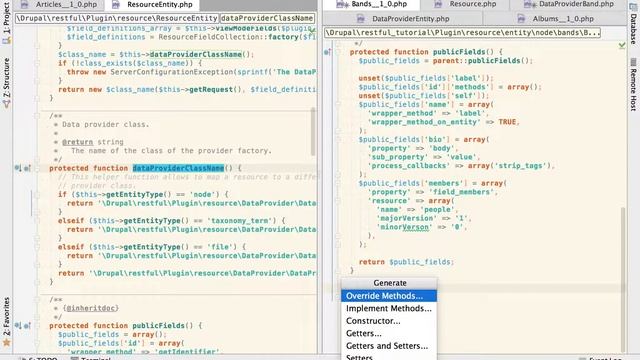
Task: Open the DataProviderEntity.php tab
Action: pyautogui.click(x=403, y=19)
